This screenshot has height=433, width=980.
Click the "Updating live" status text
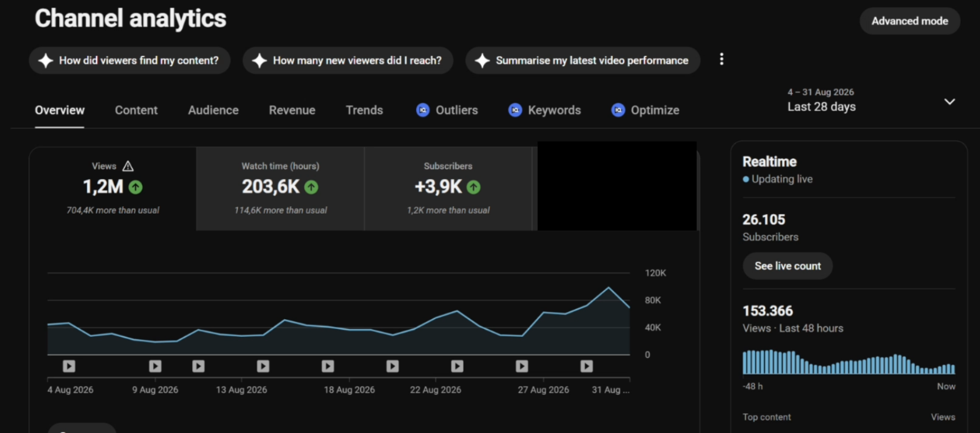(782, 179)
